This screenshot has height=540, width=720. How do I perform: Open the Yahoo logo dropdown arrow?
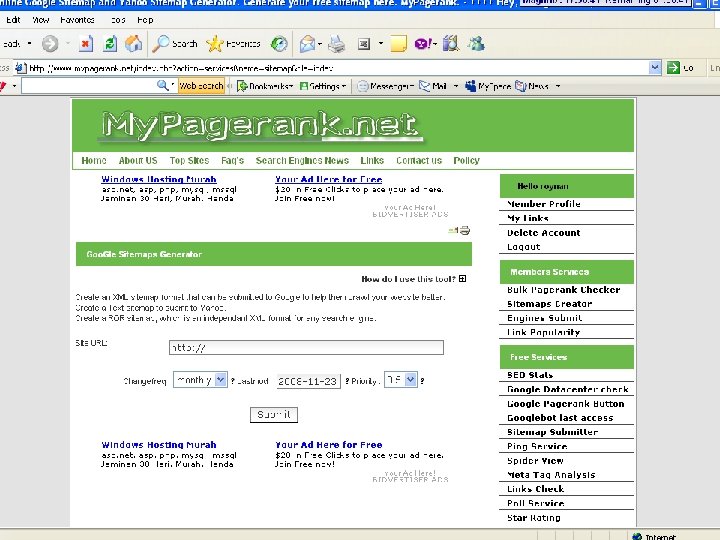click(x=14, y=86)
